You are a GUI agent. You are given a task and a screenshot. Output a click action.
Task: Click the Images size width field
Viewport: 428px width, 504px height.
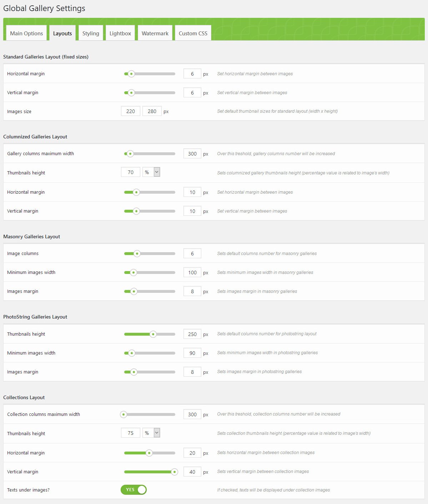click(x=131, y=111)
